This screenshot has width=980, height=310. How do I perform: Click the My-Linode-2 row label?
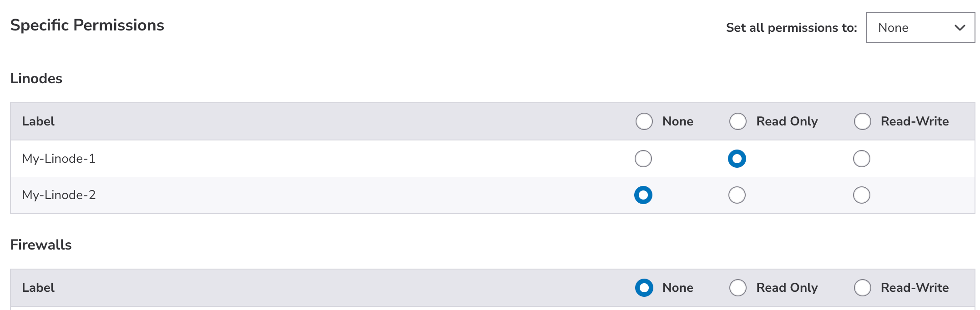tap(59, 195)
